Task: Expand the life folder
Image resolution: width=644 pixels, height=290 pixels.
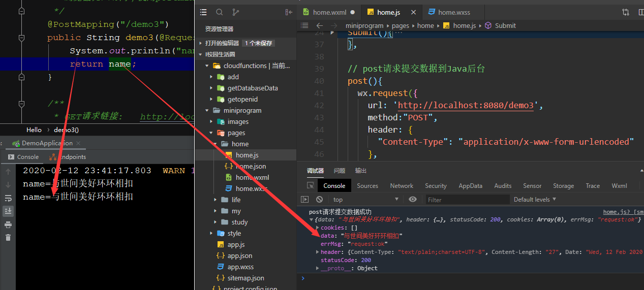Action: 216,200
